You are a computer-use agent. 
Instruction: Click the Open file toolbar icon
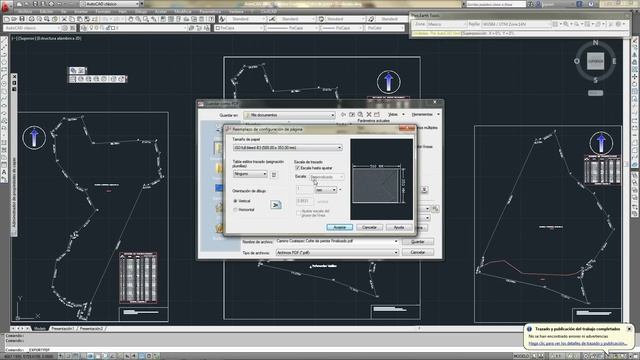coord(14,19)
